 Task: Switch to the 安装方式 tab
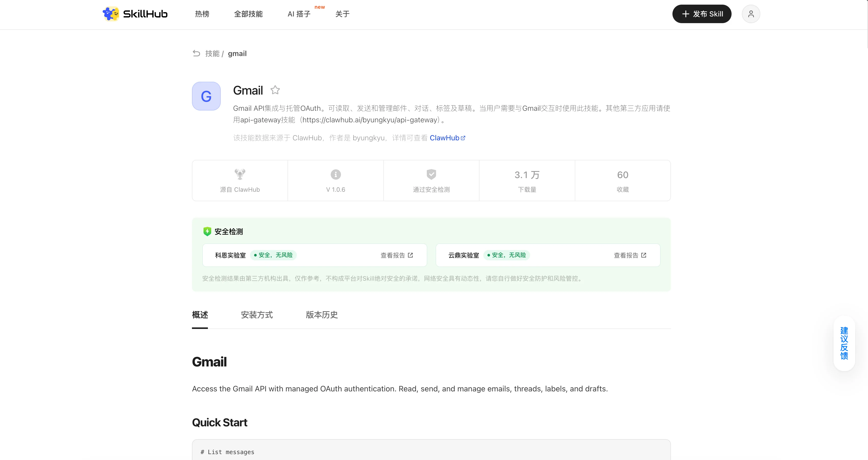tap(257, 315)
